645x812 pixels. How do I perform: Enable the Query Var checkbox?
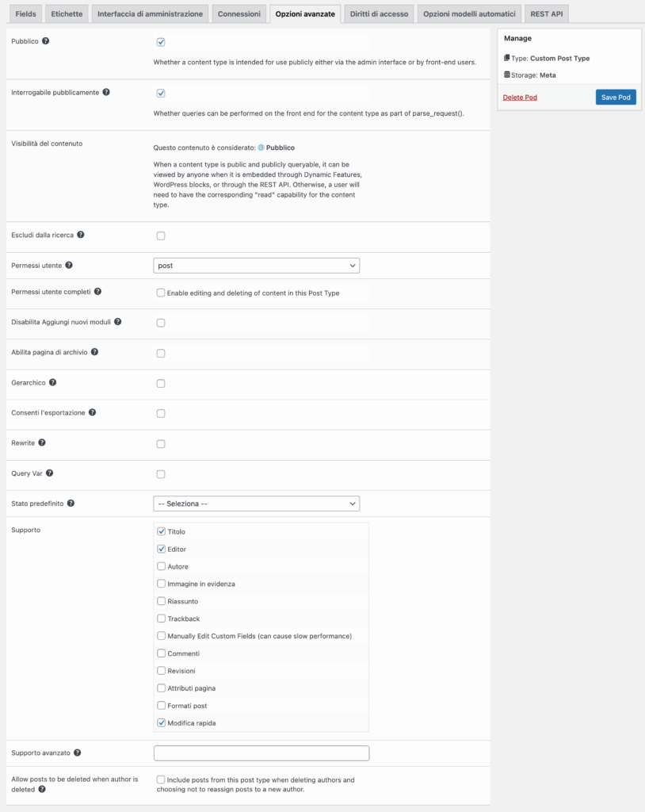coord(161,474)
